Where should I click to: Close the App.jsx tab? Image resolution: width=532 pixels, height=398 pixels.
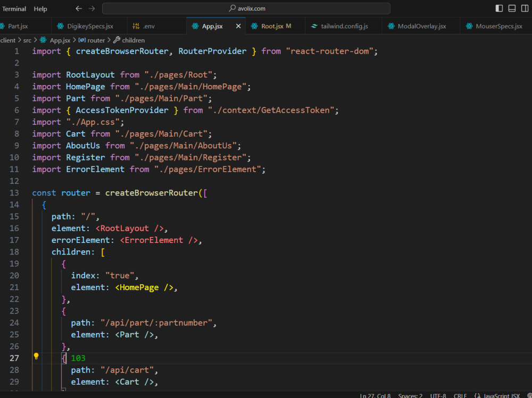click(238, 26)
